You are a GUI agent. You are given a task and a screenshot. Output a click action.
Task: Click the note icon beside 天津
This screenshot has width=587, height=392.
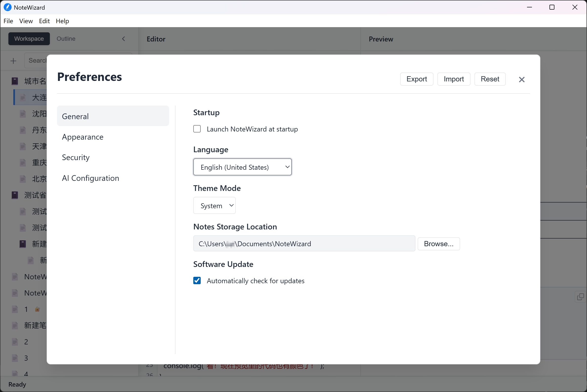pos(23,146)
